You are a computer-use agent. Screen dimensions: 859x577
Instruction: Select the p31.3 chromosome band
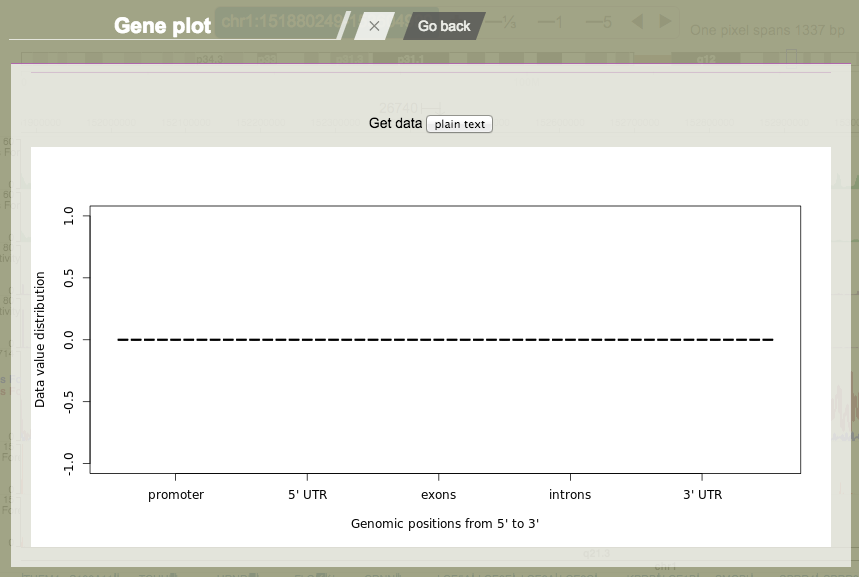click(350, 58)
